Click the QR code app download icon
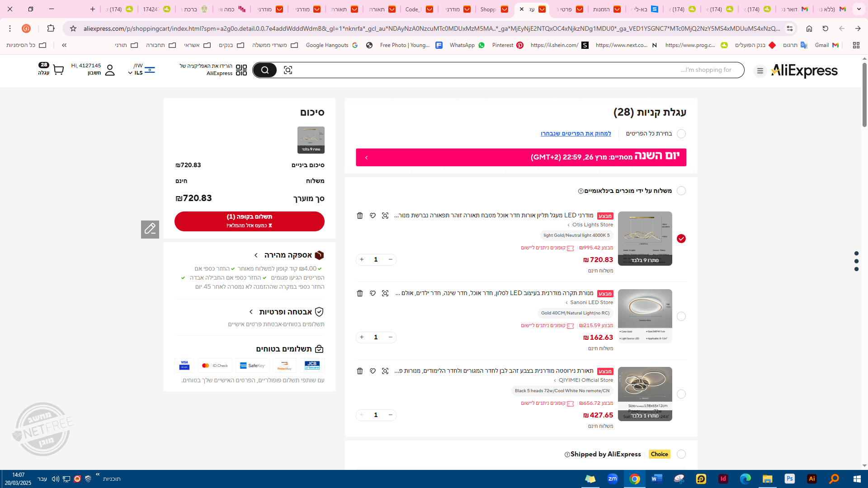The height and width of the screenshot is (488, 868). pos(241,70)
